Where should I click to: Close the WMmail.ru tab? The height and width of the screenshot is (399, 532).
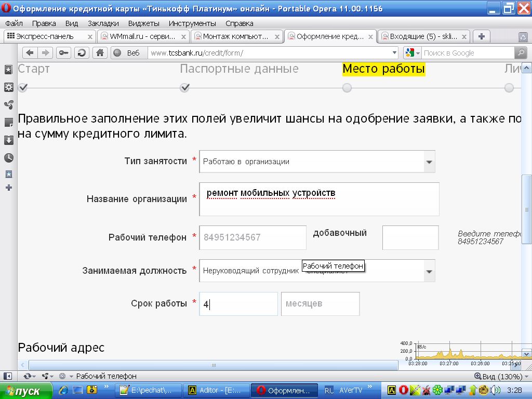tap(183, 37)
